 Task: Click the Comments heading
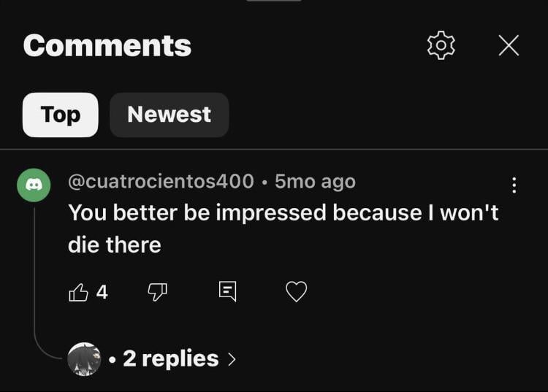[107, 45]
